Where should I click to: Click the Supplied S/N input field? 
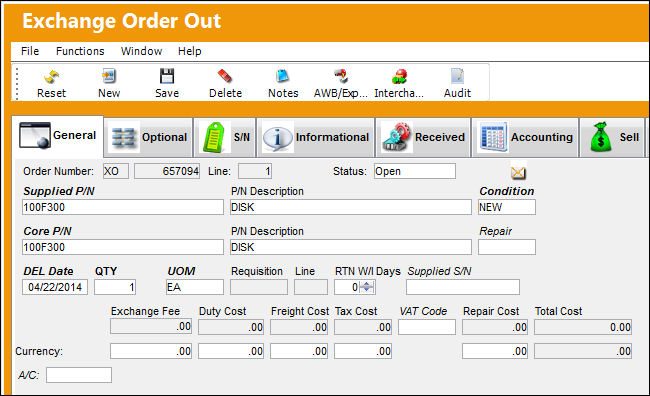(x=463, y=287)
